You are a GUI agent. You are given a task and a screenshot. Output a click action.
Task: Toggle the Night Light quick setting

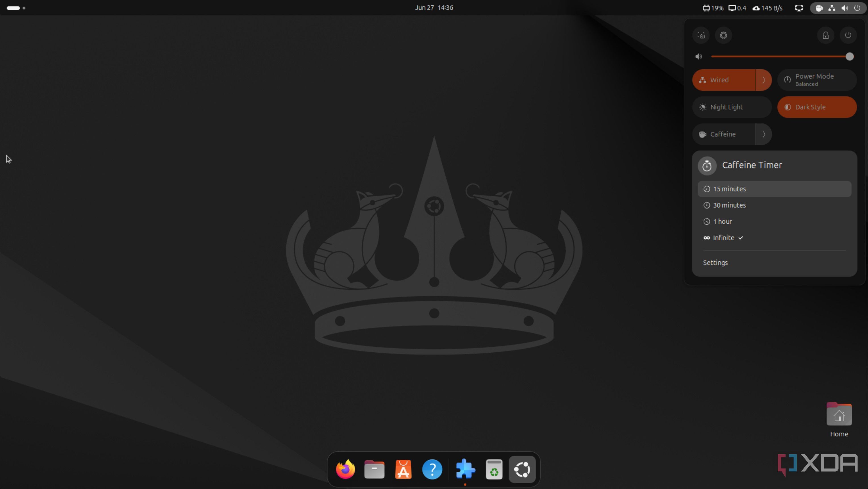[x=732, y=107]
